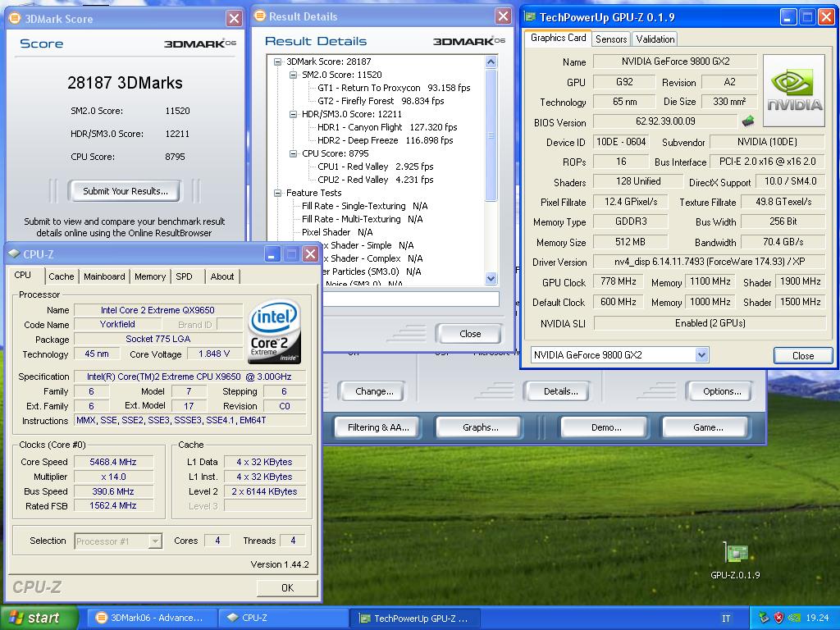The image size is (840, 630).
Task: Click the Result Details scrollbar down arrow
Action: tap(491, 278)
